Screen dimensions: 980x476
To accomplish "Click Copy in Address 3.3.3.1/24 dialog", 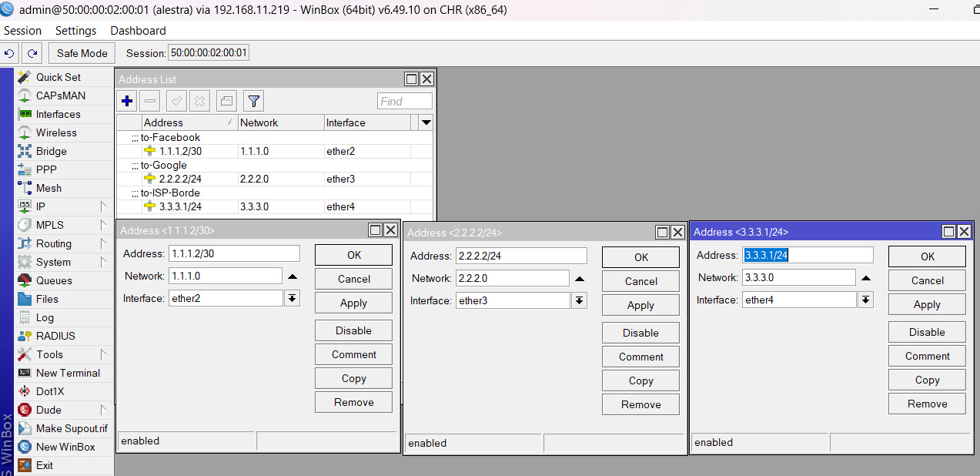I will click(x=927, y=380).
